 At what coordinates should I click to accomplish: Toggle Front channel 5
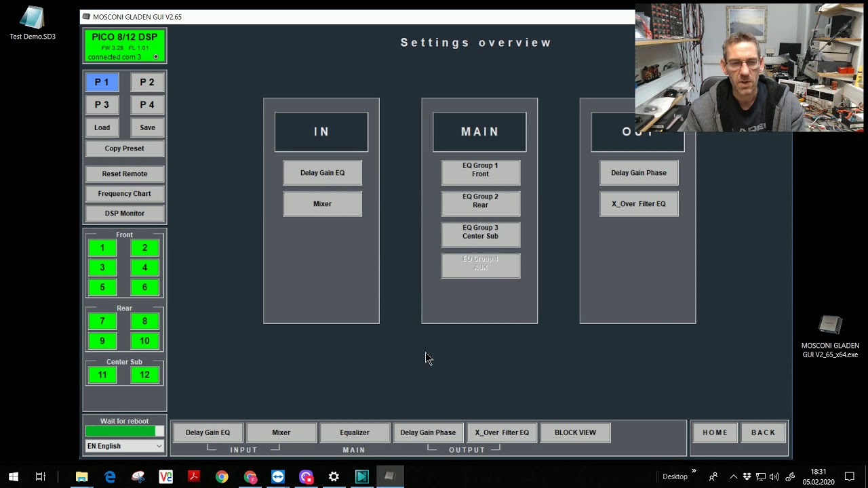point(102,287)
